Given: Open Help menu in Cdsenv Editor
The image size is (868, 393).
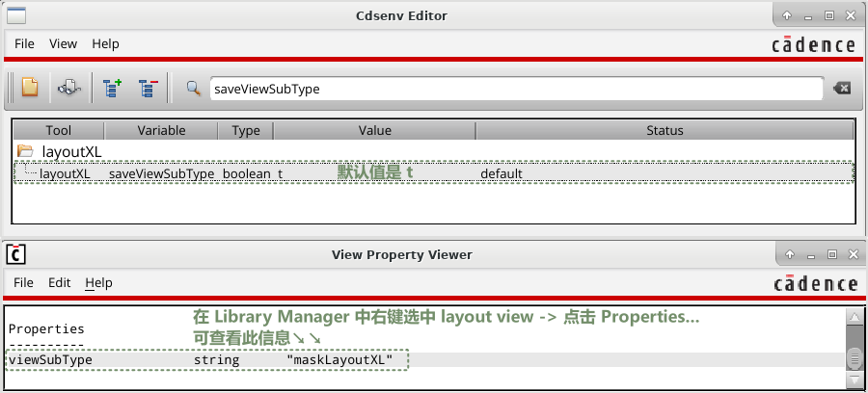Looking at the screenshot, I should (x=105, y=43).
